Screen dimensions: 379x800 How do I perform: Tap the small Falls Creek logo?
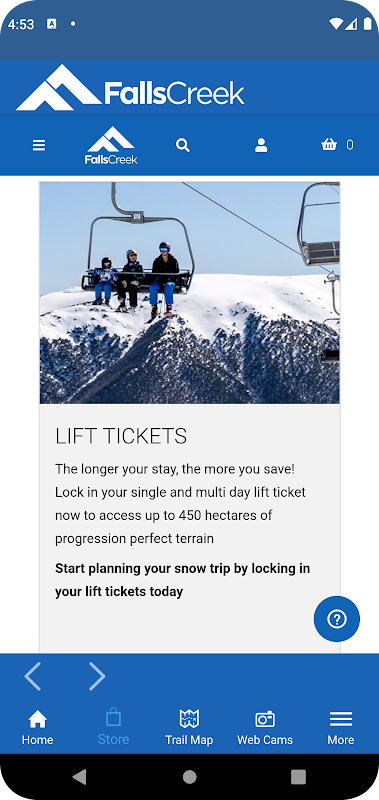[111, 145]
